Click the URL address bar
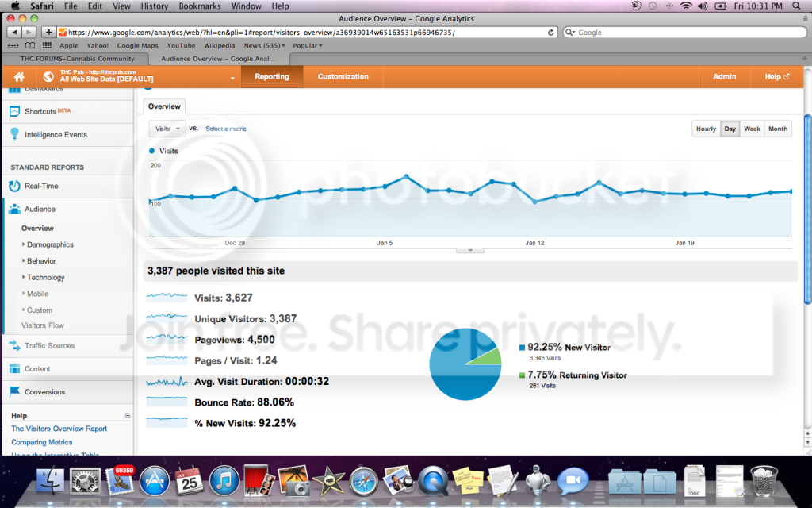Screen dimensions: 812x508 click(x=308, y=32)
